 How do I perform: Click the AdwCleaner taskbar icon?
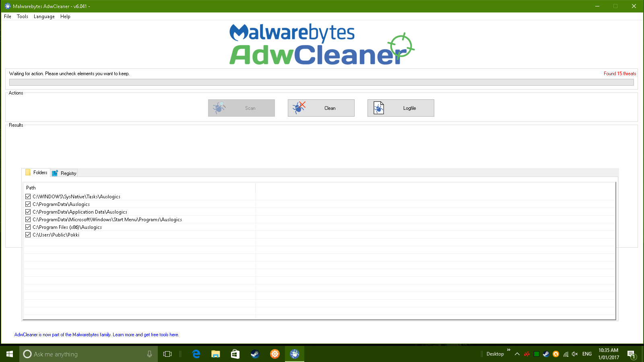click(x=295, y=354)
